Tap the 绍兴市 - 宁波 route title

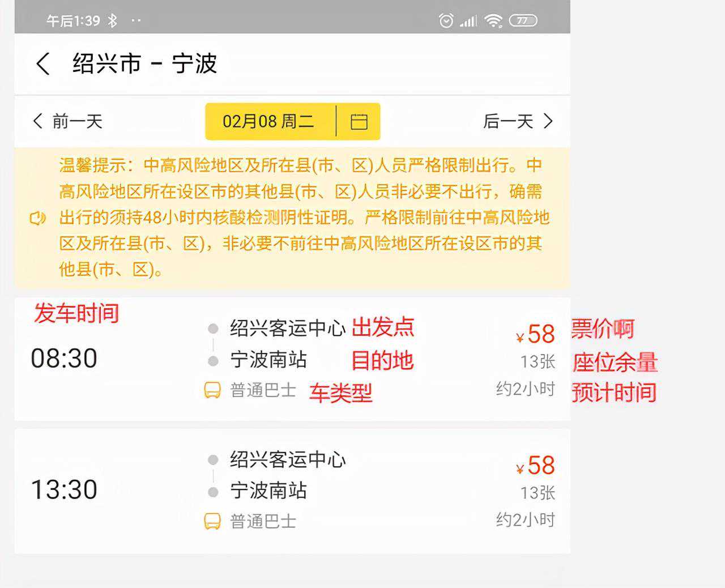click(x=144, y=63)
